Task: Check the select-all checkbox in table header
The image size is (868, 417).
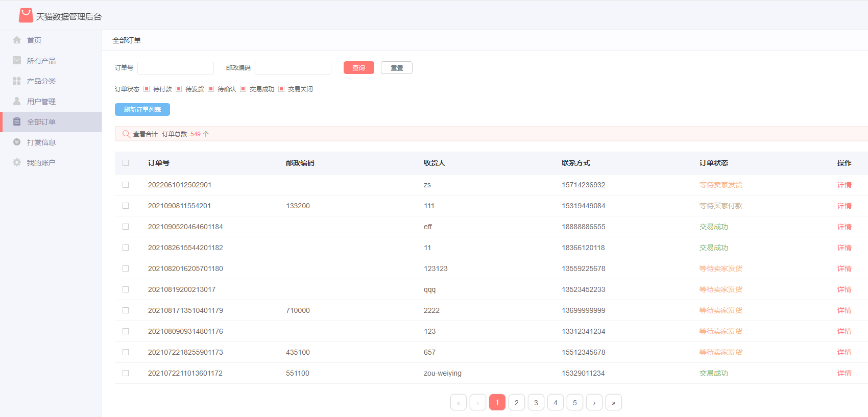Action: point(126,163)
